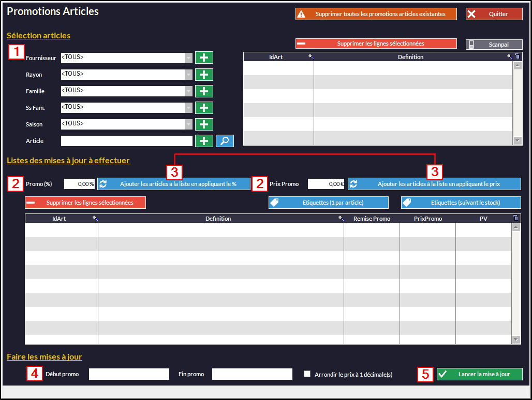This screenshot has height=400, width=532.
Task: Click Ajouter les articles en appliquant le %
Action: point(173,184)
